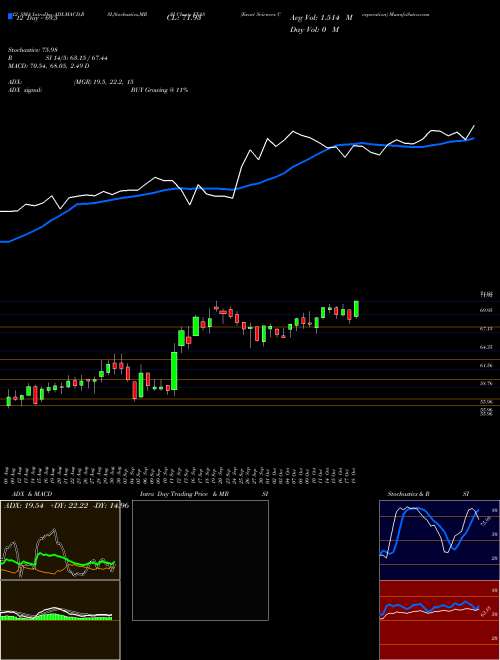Image resolution: width=500 pixels, height=660 pixels.
Task: Click the 'Avg Vol: 1.514 M' label
Action: point(322,18)
